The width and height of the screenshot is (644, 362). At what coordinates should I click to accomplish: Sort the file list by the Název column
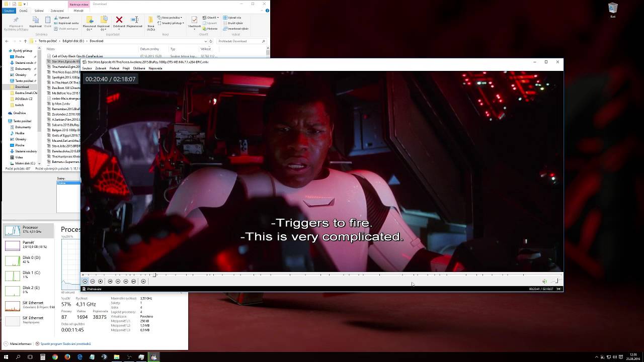50,49
